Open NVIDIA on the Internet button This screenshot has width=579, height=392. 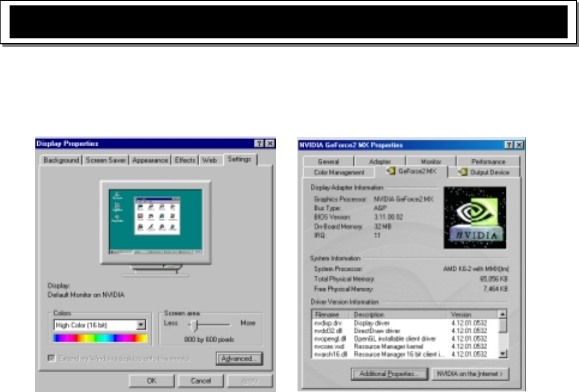470,374
